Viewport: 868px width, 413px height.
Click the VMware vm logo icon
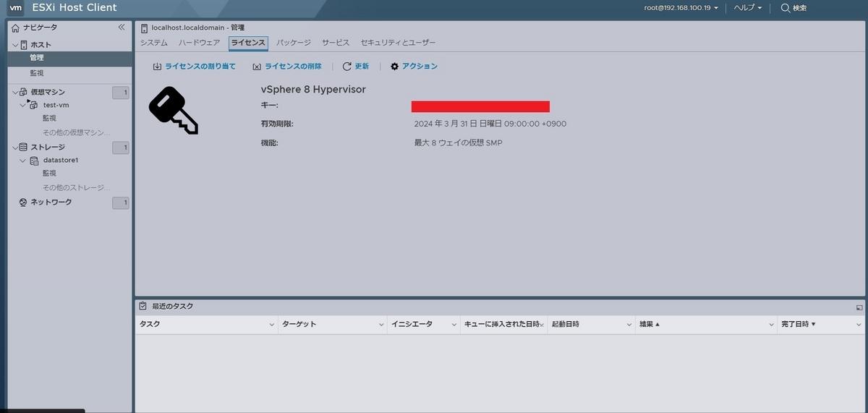(15, 8)
